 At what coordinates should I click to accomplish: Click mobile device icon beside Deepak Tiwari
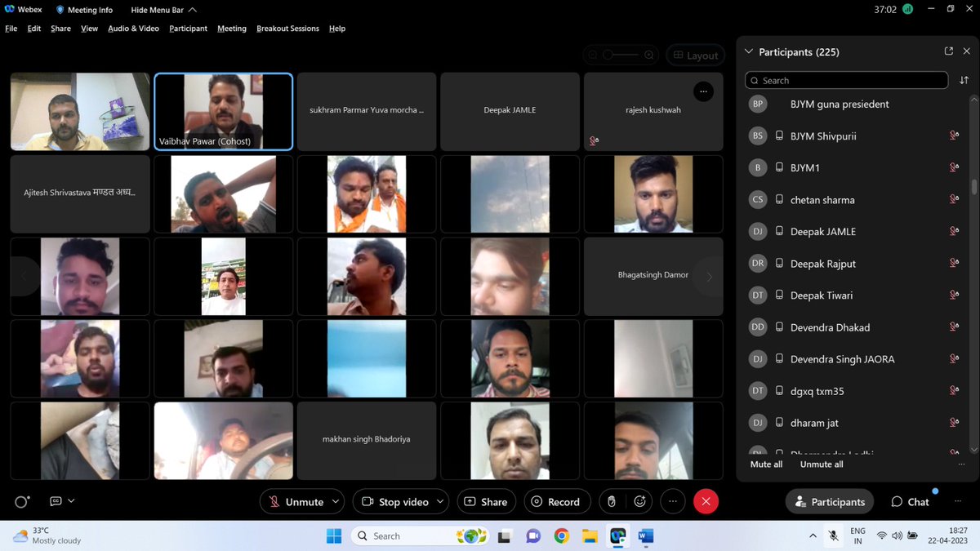(779, 295)
